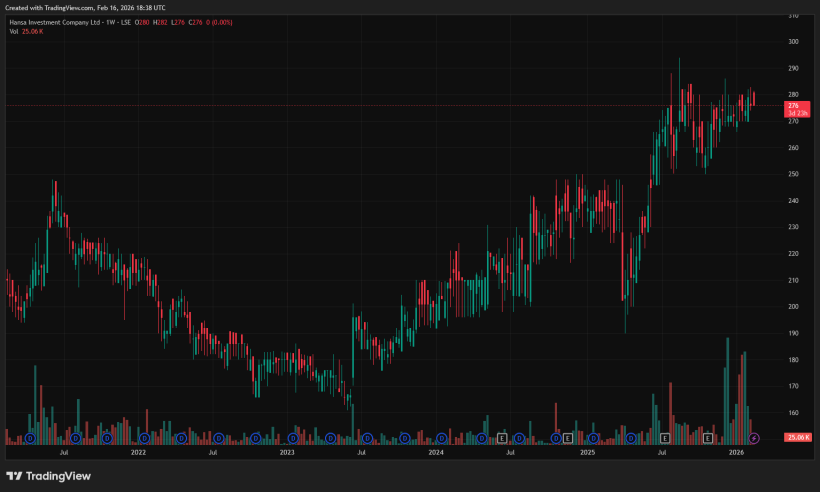Click the 190 price axis label
The width and height of the screenshot is (820, 492).
coord(793,333)
